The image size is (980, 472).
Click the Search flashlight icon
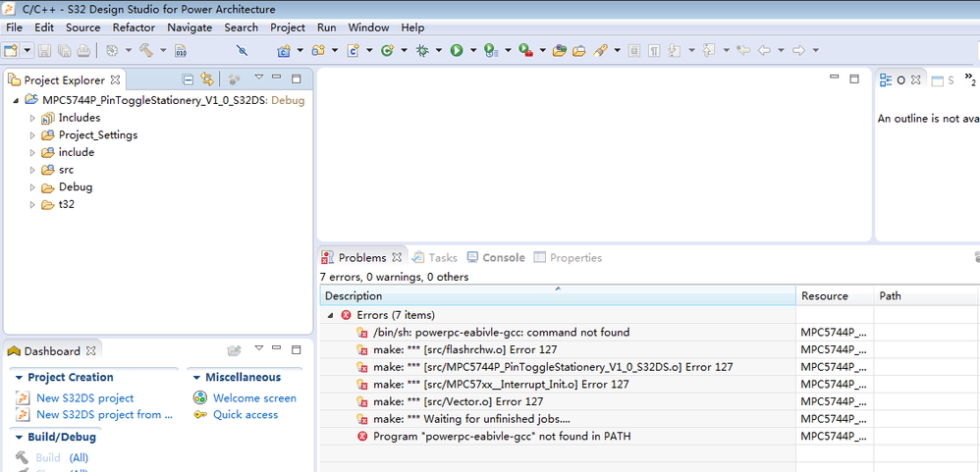coord(601,51)
